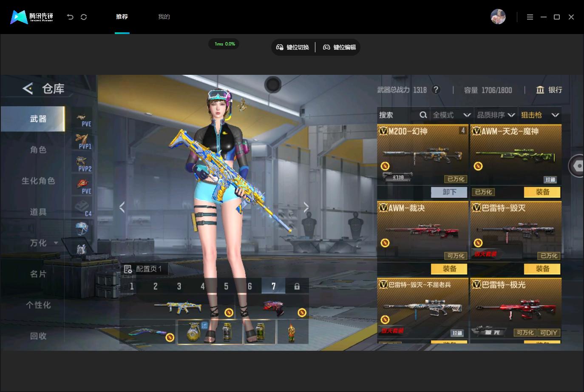Screen dimensions: 584x392
Task: Switch to the 我的 tab
Action: [x=164, y=17]
